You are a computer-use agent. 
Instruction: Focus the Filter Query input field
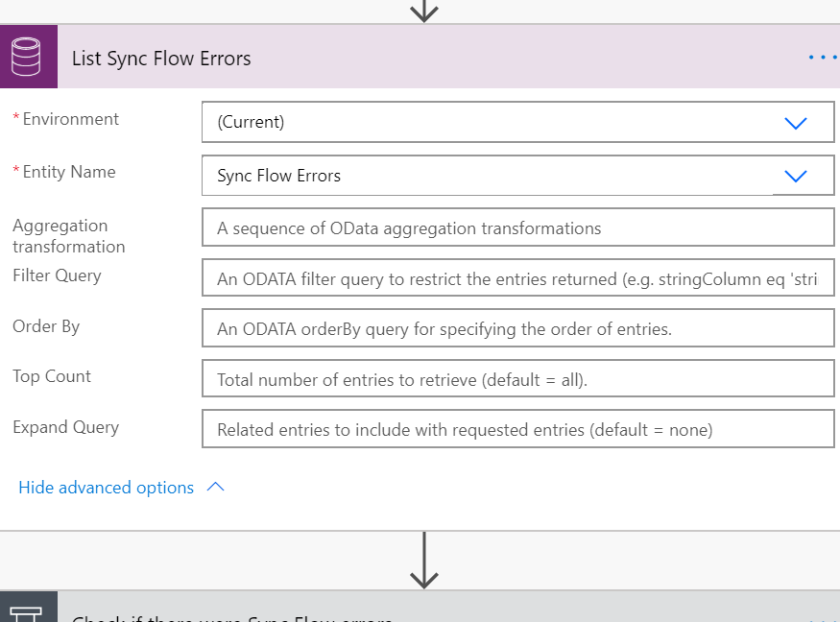click(517, 277)
